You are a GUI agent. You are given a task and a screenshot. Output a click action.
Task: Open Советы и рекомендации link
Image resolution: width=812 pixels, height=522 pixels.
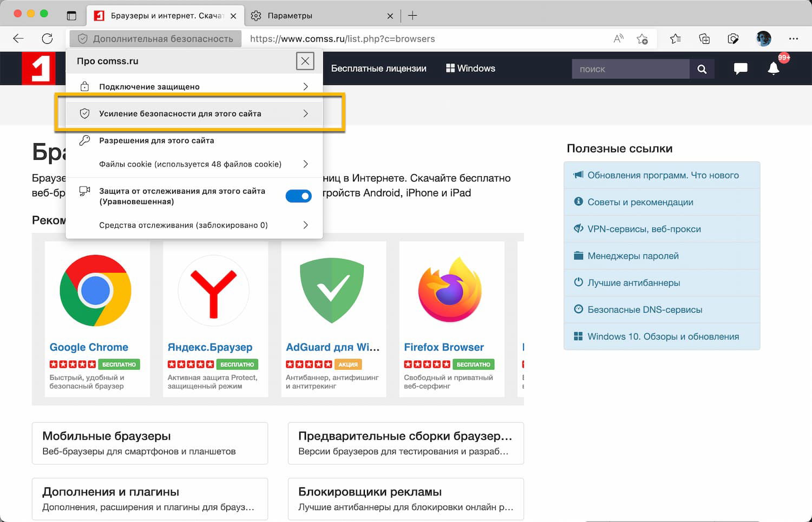[640, 202]
